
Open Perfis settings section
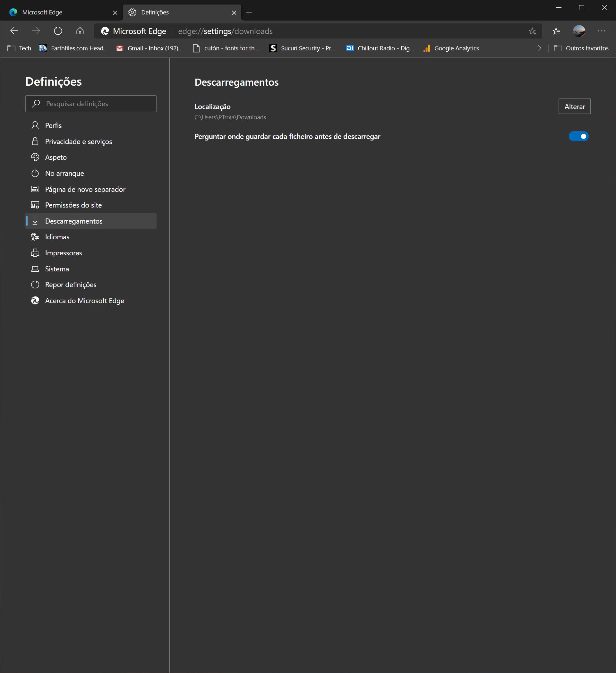tap(91, 125)
